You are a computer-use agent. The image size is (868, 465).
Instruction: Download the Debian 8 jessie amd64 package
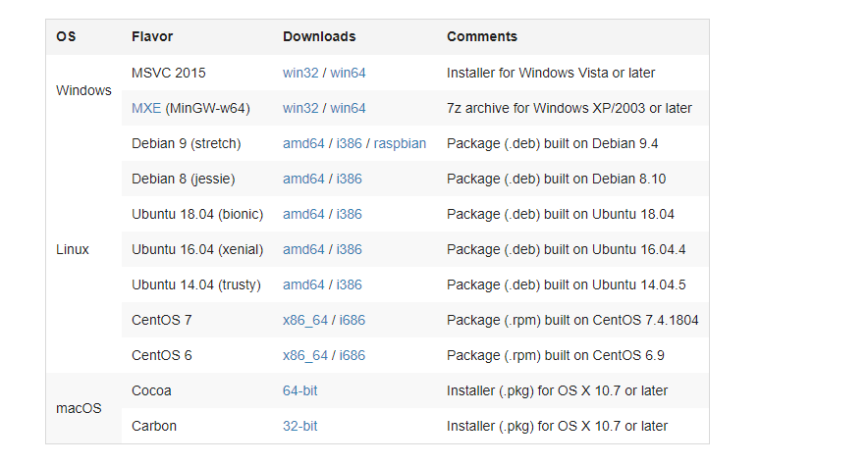pos(303,179)
